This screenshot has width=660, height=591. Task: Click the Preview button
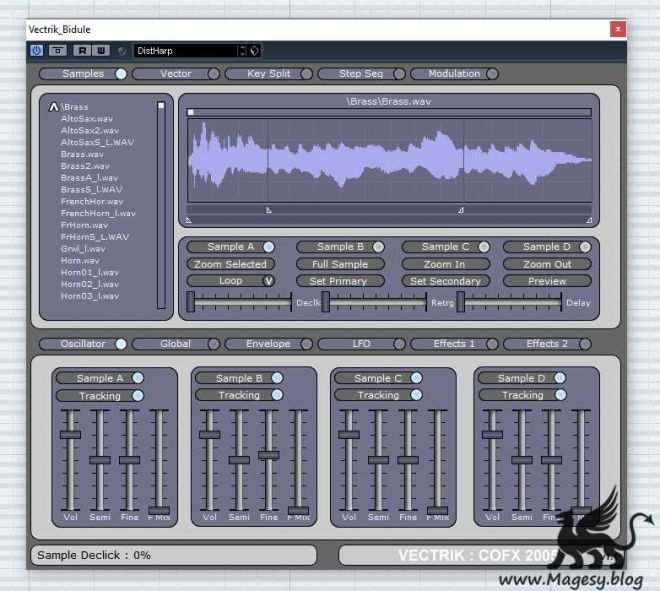tap(547, 281)
